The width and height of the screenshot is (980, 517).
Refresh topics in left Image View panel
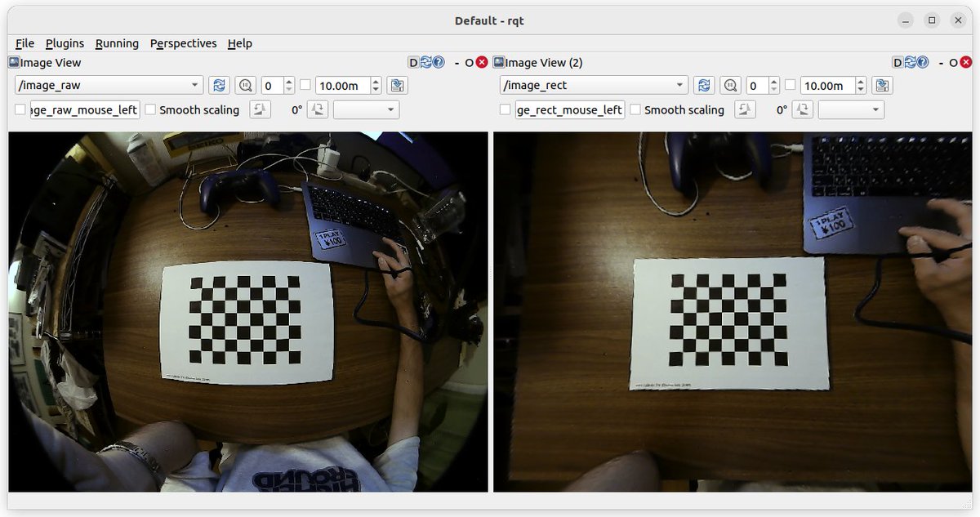(x=218, y=85)
